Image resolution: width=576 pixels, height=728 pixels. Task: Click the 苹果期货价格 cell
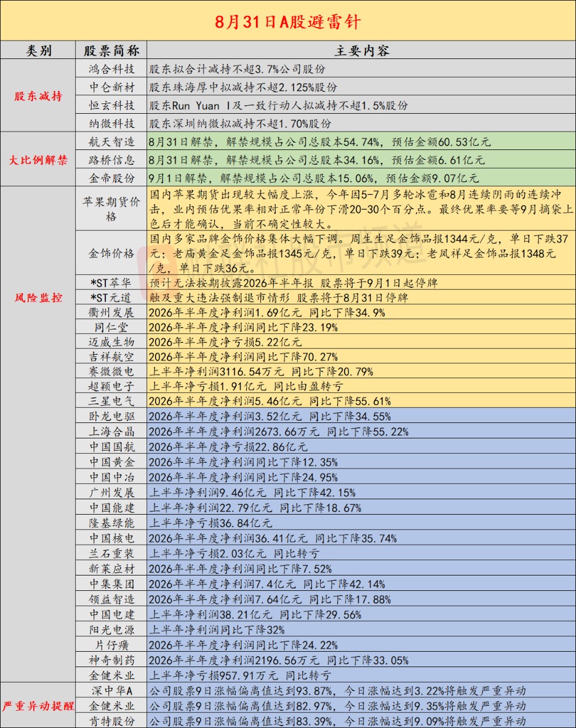pyautogui.click(x=111, y=208)
